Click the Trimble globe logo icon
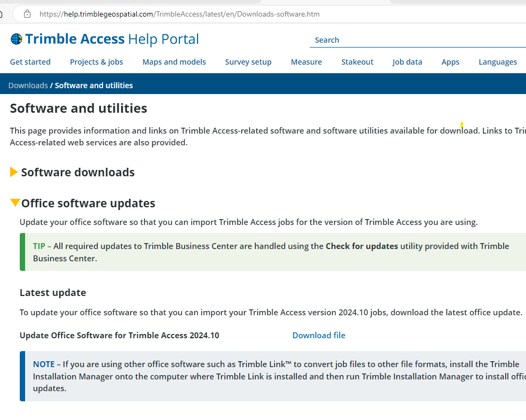526x420 pixels. [16, 40]
